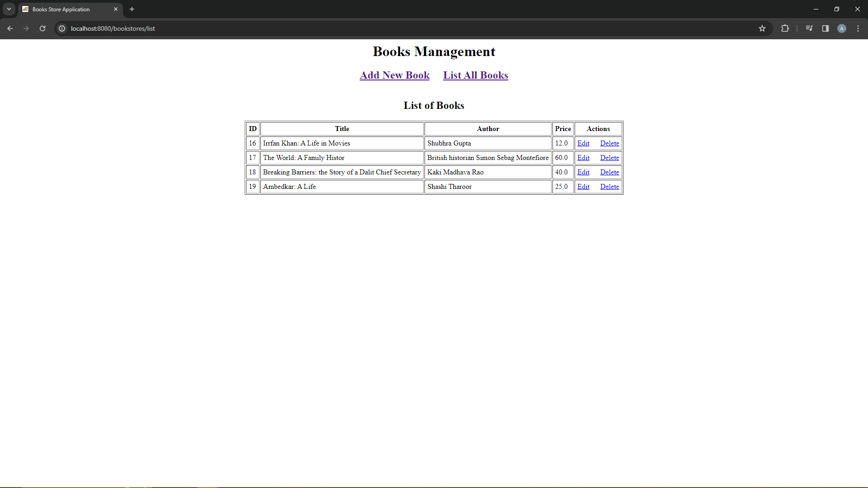Click the browser back navigation icon
The width and height of the screenshot is (868, 488).
pos(10,28)
